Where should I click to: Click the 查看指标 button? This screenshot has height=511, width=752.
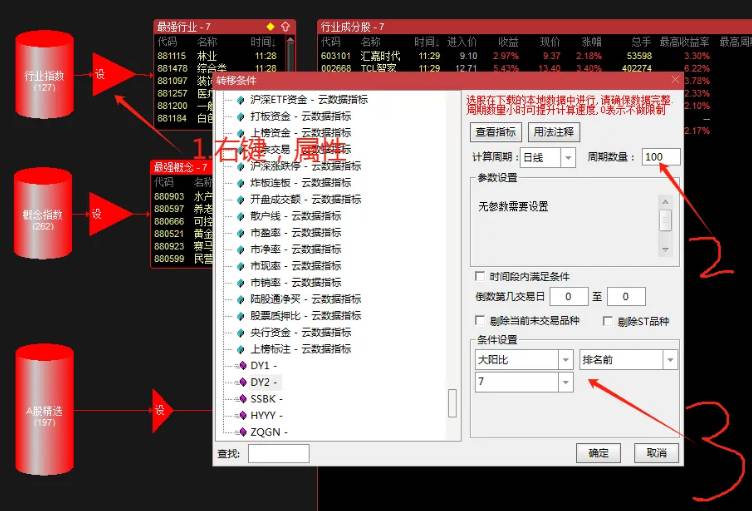click(x=495, y=132)
